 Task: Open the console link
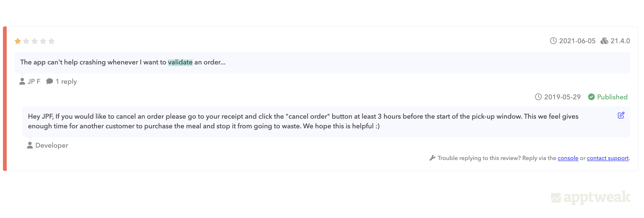tap(568, 158)
